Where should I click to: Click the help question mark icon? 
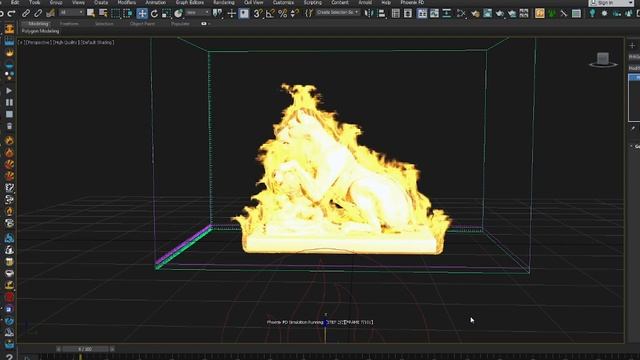(x=9, y=357)
